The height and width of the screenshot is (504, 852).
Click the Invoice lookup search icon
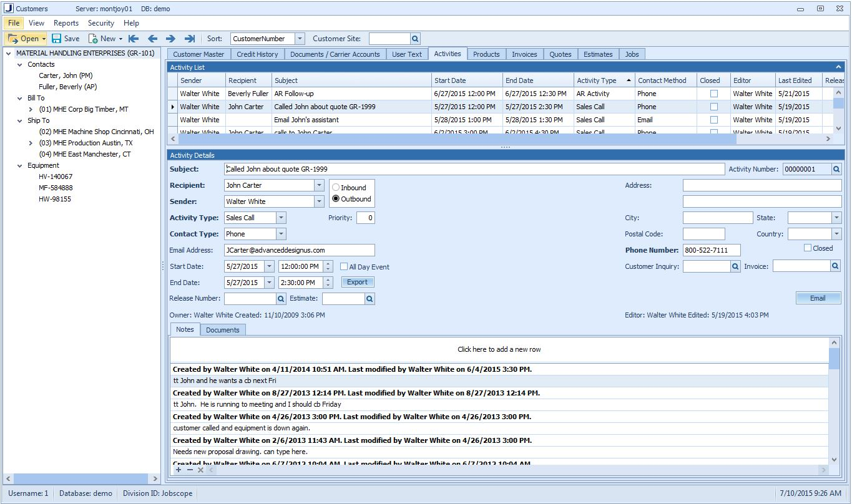pos(835,266)
